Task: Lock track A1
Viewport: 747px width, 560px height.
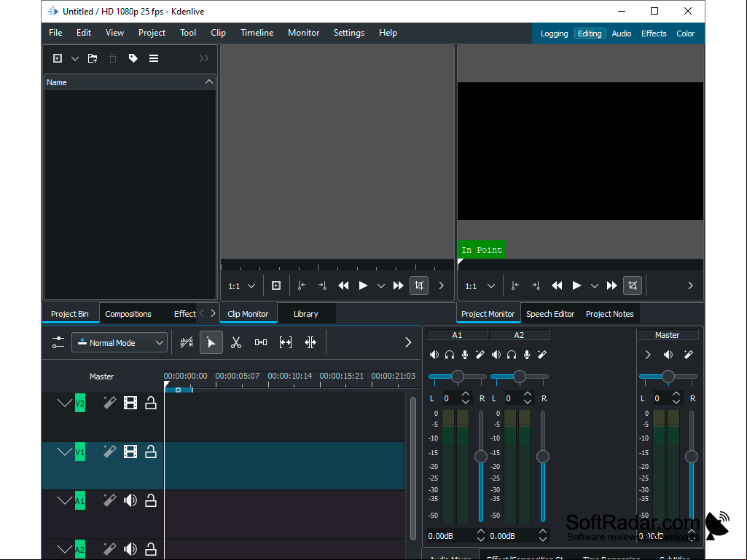Action: coord(151,500)
